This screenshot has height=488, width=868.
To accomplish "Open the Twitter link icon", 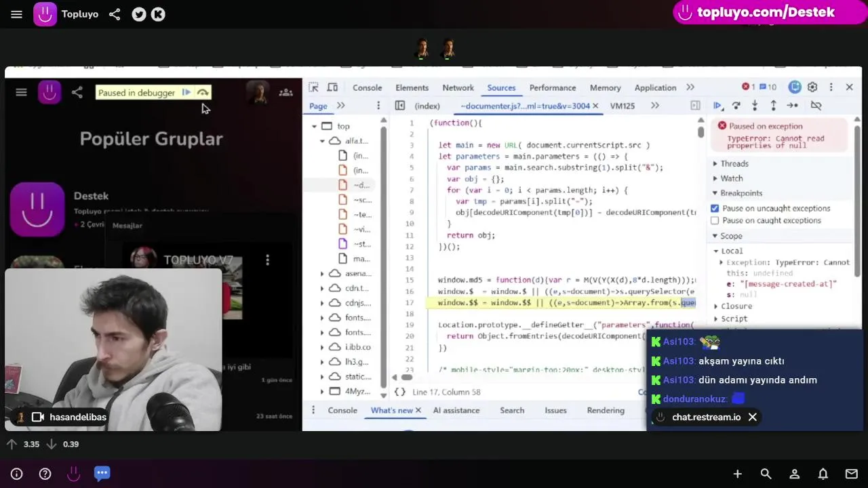I will coord(139,14).
